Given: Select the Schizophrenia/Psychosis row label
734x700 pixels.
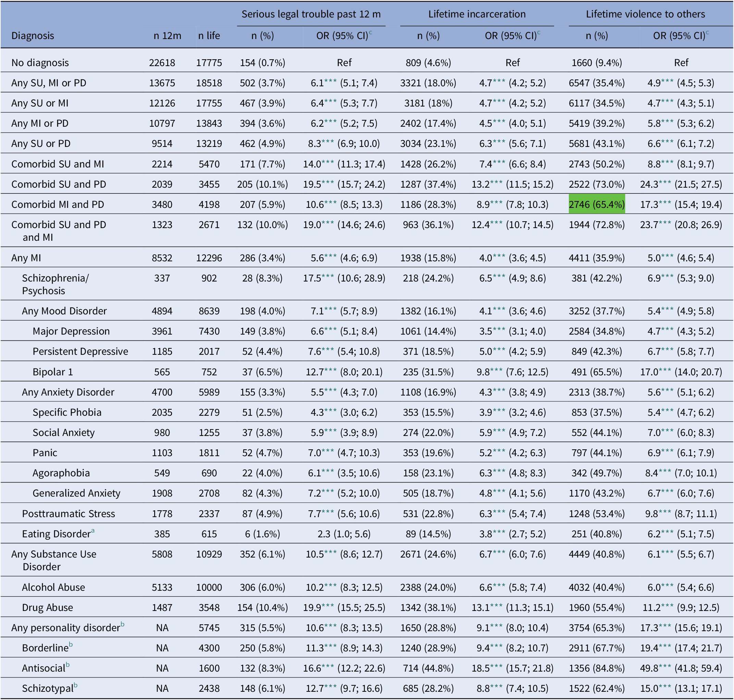Looking at the screenshot, I should [x=55, y=284].
